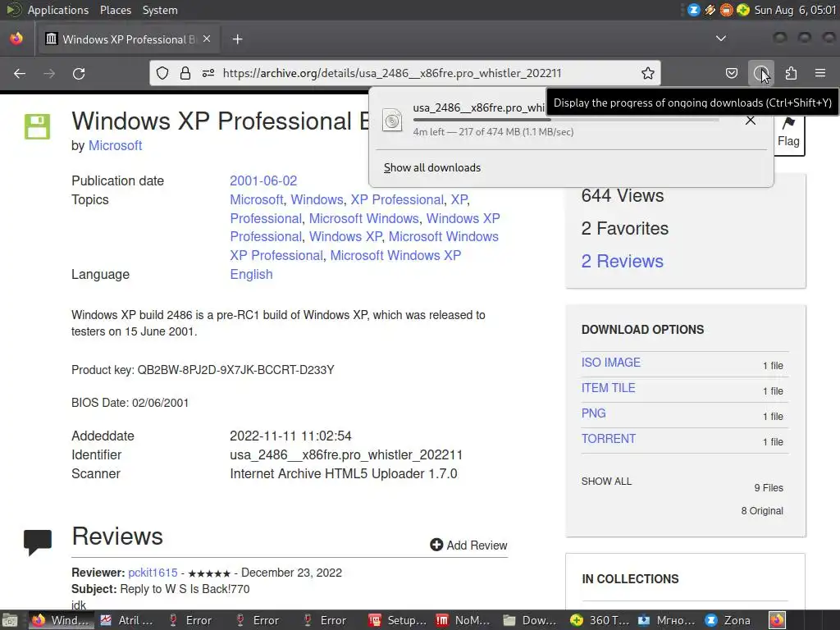Switch to the NoM... taskbar window
This screenshot has height=630, width=840.
click(x=463, y=620)
